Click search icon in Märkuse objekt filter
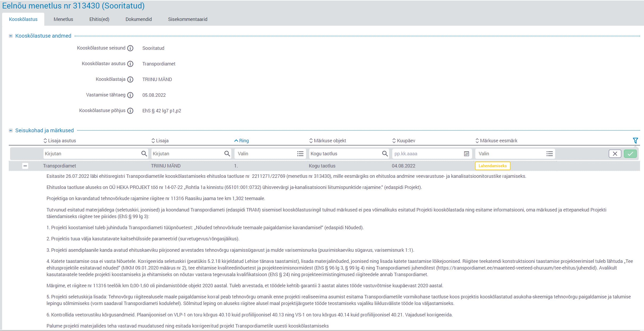 click(x=385, y=153)
